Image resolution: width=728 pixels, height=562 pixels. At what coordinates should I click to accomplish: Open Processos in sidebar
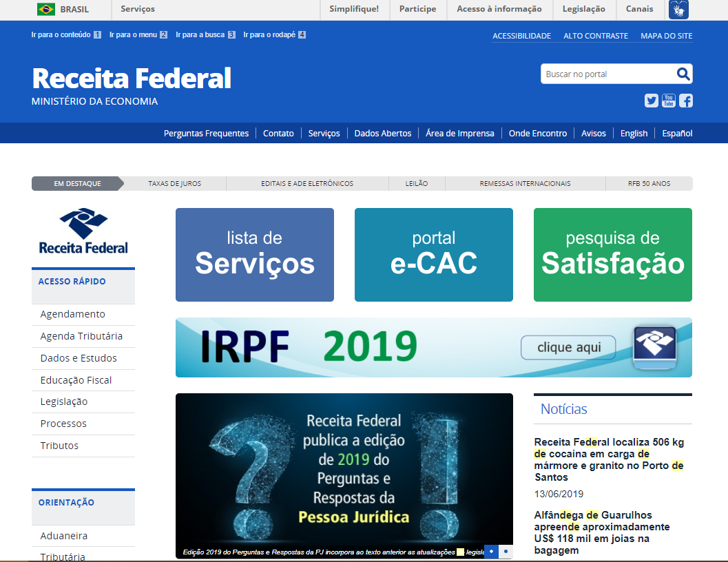(x=63, y=424)
